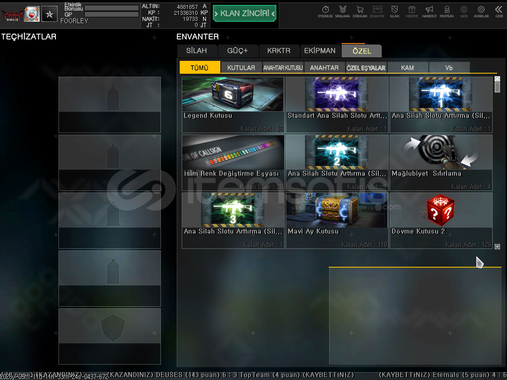Open the Sıralama medal icon
Screen dimensions: 507x380
pyautogui.click(x=342, y=11)
